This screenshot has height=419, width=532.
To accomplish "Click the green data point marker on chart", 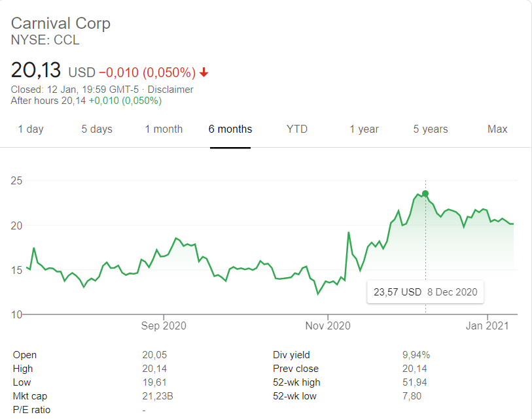I will click(425, 193).
